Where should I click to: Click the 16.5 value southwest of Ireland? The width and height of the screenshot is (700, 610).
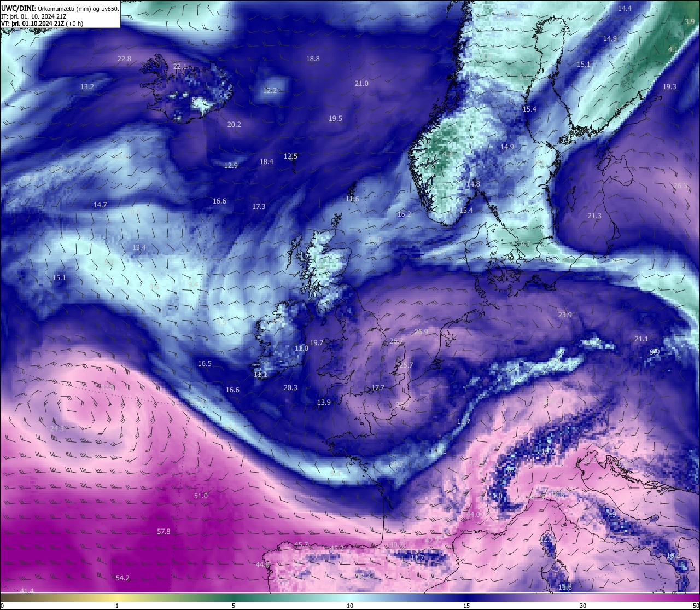click(205, 363)
